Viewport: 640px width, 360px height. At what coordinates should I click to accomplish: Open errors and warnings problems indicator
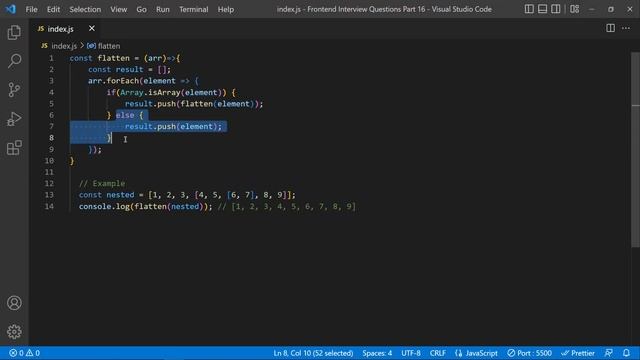click(24, 353)
